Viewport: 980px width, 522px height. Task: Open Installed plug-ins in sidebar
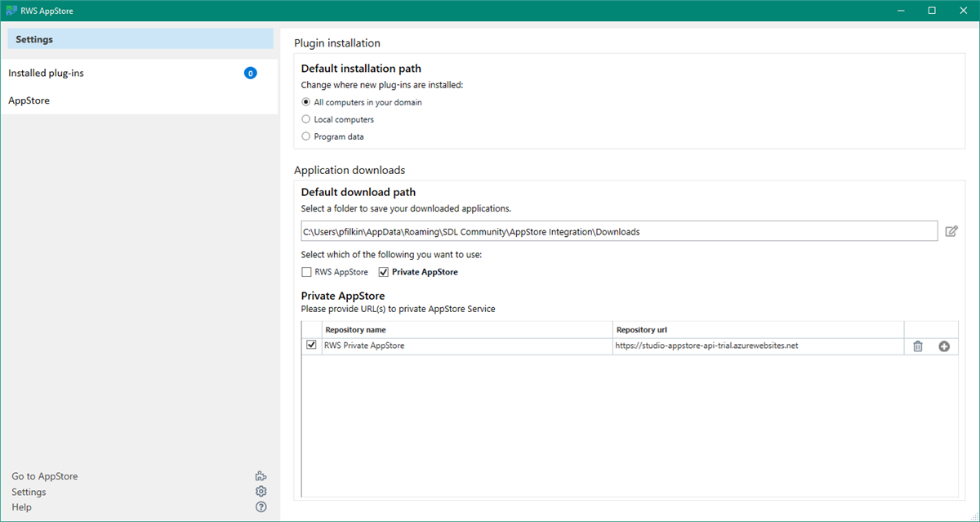[139, 73]
